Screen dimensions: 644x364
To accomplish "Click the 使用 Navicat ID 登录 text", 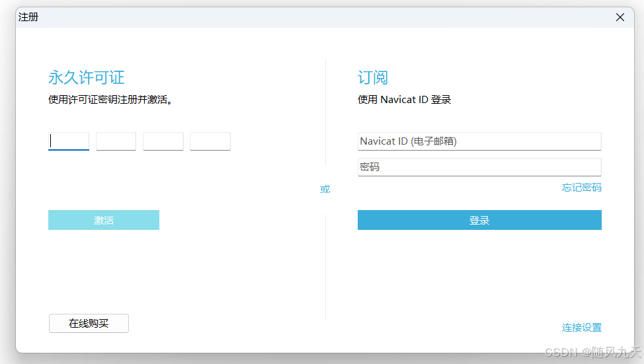I will pos(404,100).
